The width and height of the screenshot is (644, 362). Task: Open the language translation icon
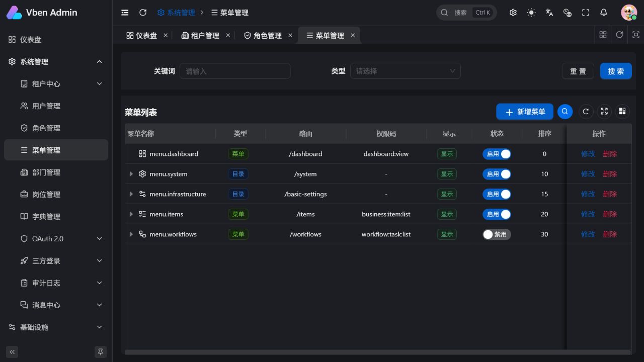(549, 13)
